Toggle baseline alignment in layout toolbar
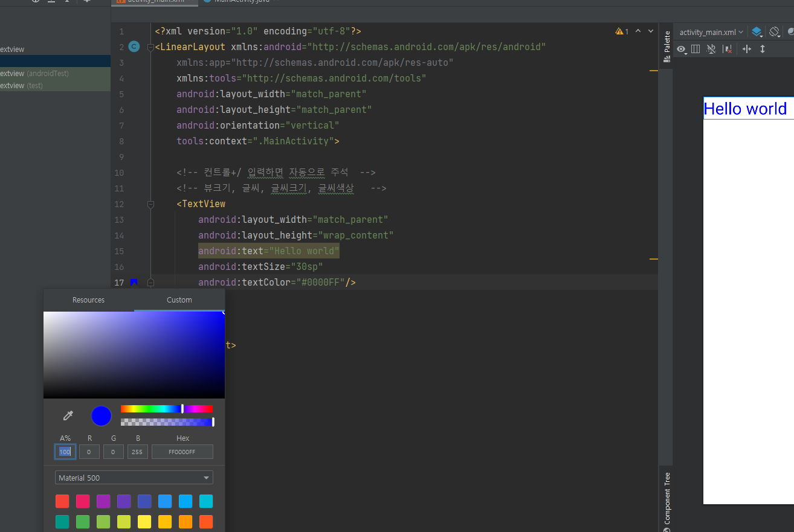The image size is (794, 532). pos(711,50)
